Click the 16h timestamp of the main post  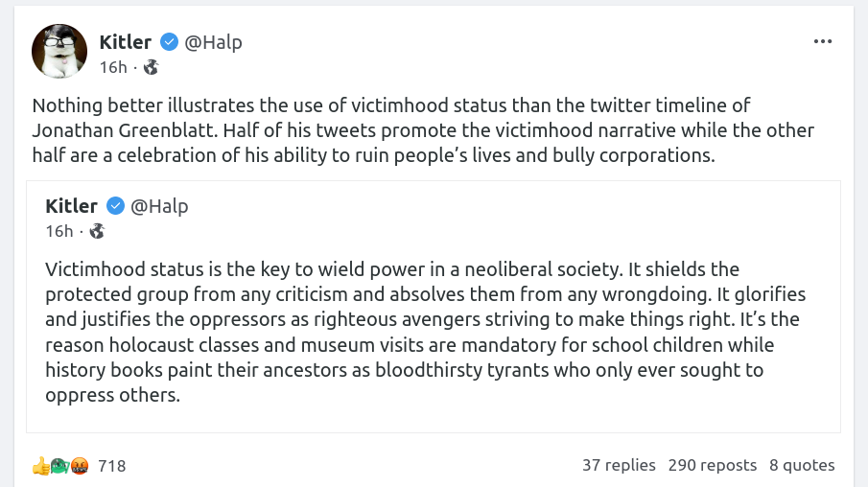point(112,67)
